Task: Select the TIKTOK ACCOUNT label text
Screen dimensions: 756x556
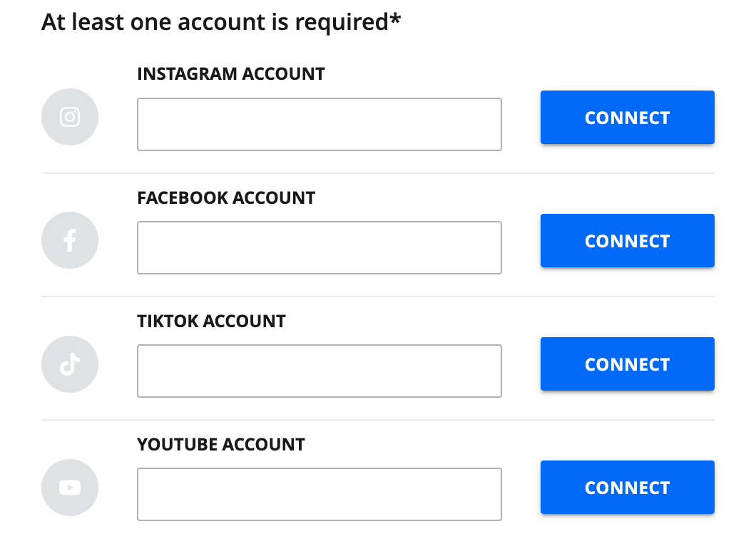Action: 211,321
